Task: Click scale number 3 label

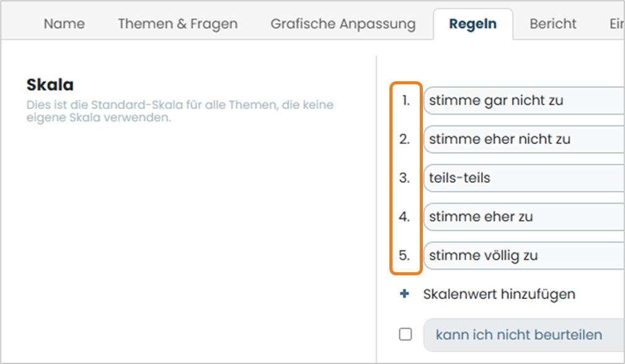Action: [404, 178]
